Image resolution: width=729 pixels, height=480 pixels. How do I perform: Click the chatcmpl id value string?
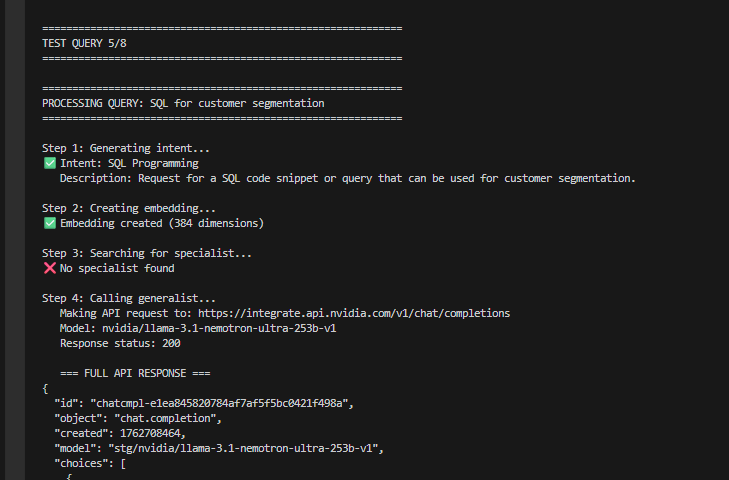(x=219, y=403)
